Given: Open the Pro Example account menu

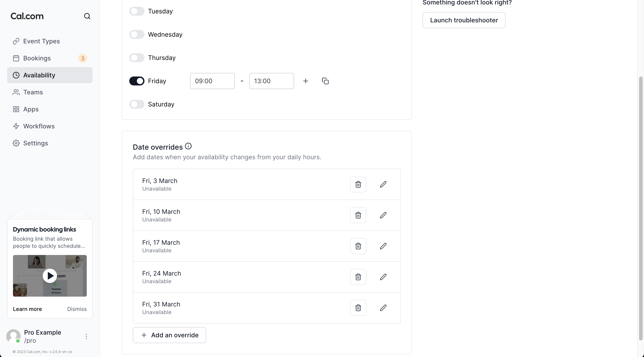Looking at the screenshot, I should [x=86, y=336].
